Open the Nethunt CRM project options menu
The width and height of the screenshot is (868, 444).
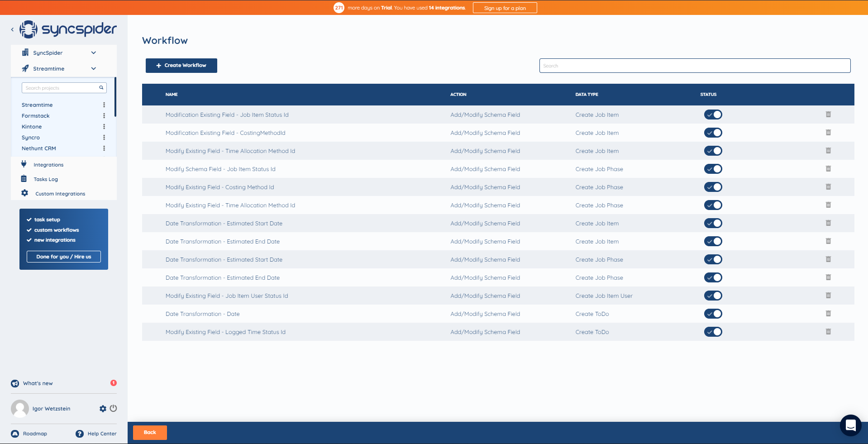click(x=104, y=148)
